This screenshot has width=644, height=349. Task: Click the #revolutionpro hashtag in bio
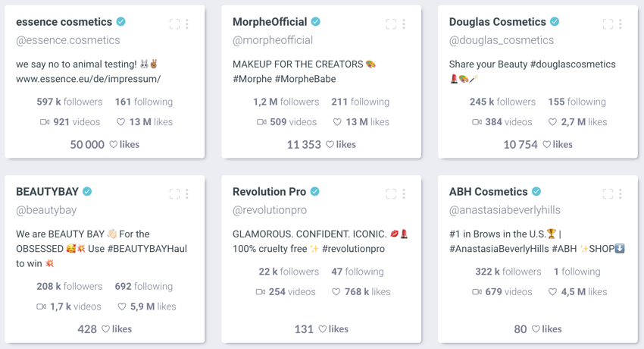[x=353, y=249]
